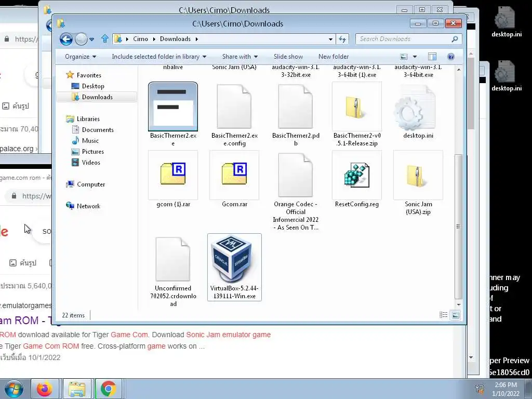Screen dimensions: 532x399
Task: Open address bar history dropdown
Action: pos(330,39)
